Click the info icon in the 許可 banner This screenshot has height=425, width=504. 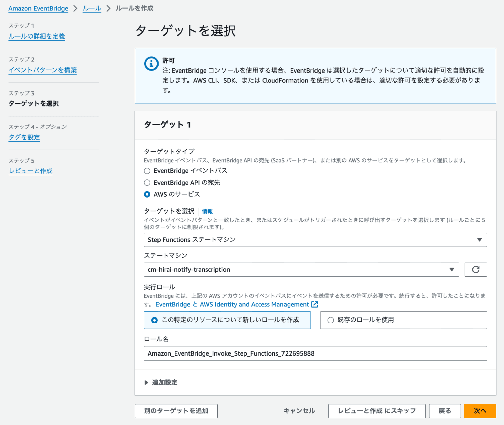click(151, 64)
